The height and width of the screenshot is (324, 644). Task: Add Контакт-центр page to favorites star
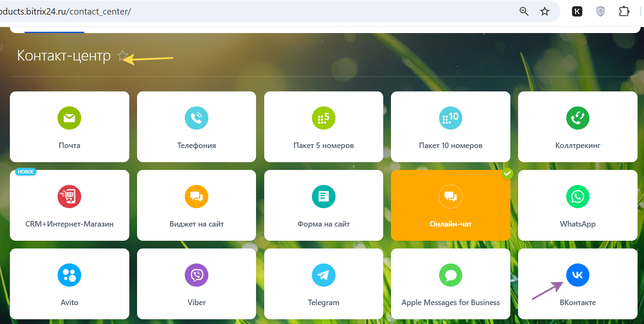click(122, 55)
